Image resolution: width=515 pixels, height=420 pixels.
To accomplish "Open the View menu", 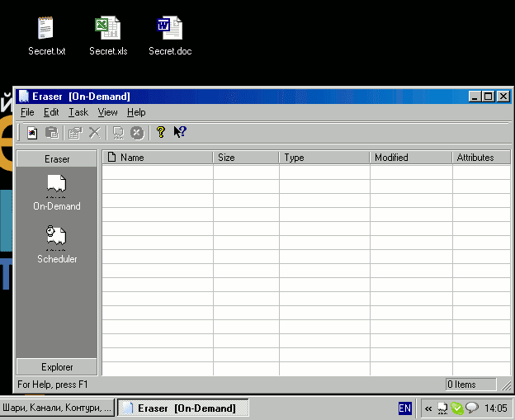I will click(107, 112).
